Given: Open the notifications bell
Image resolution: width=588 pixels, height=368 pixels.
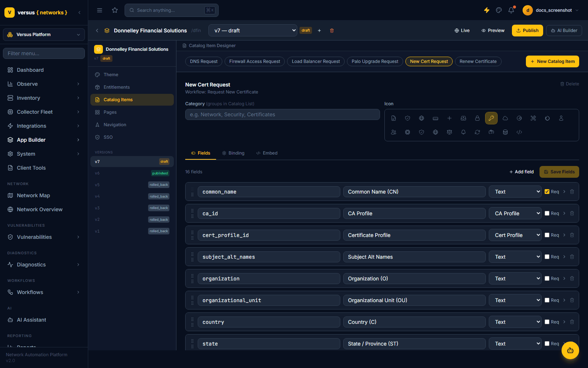Looking at the screenshot, I should [x=511, y=10].
